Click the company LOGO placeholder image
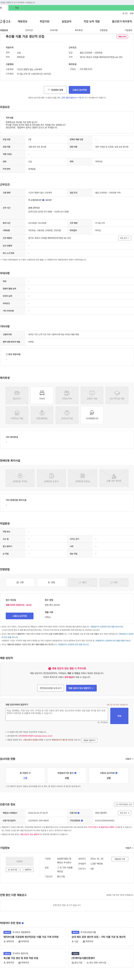 click(x=19, y=861)
